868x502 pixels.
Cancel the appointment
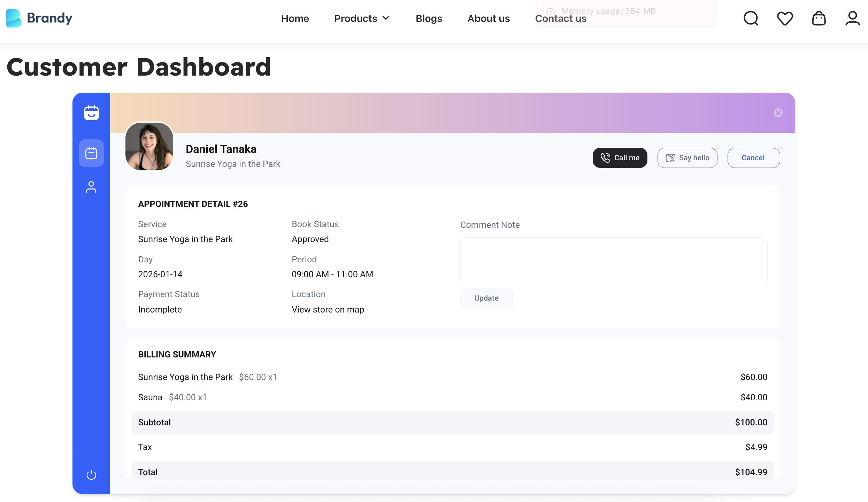pyautogui.click(x=753, y=158)
